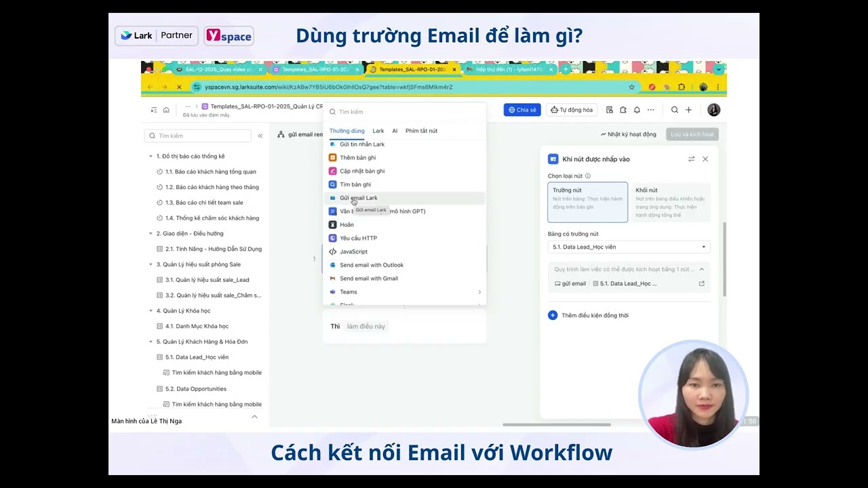Open the Tự động hóa automation button
The width and height of the screenshot is (868, 488).
(572, 110)
